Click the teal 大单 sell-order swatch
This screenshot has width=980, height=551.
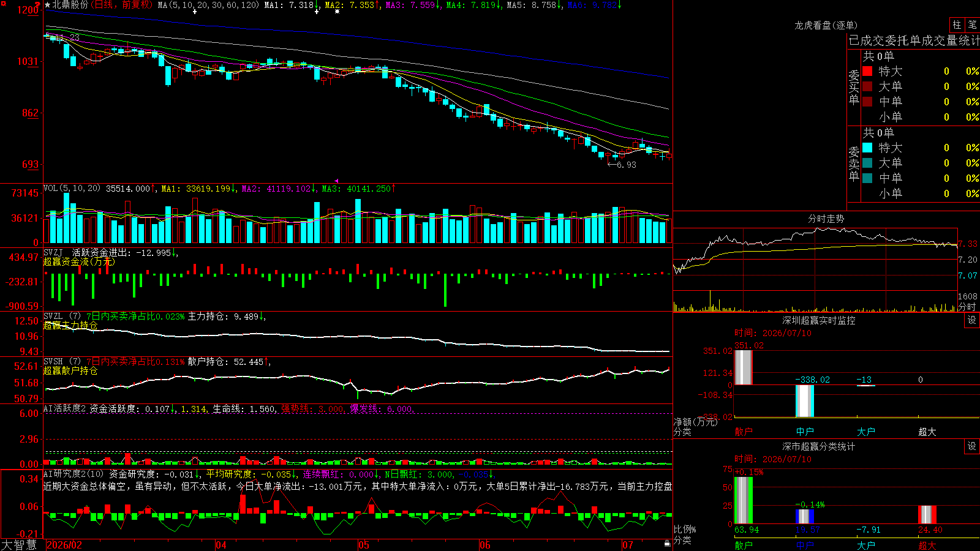pos(867,163)
